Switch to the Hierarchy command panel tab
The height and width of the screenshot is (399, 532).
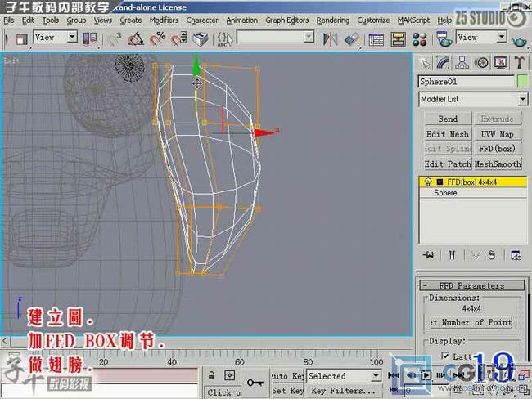(462, 63)
